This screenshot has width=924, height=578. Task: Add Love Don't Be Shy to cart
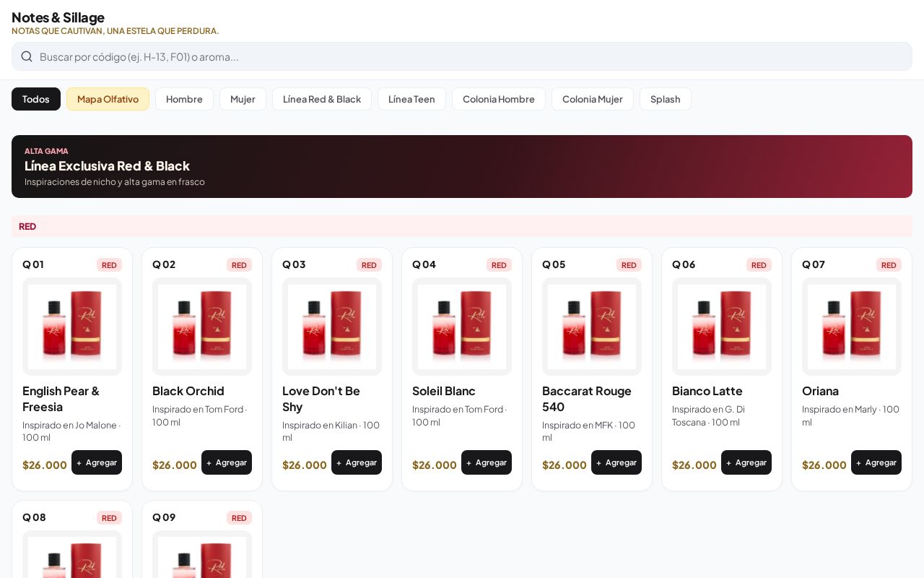pos(357,462)
